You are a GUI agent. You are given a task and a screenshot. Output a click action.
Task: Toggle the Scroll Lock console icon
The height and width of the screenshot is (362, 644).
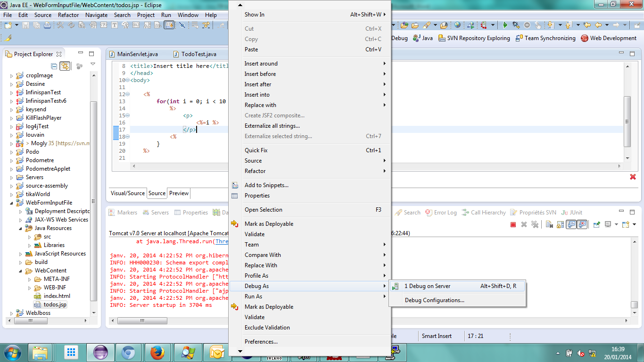point(560,224)
